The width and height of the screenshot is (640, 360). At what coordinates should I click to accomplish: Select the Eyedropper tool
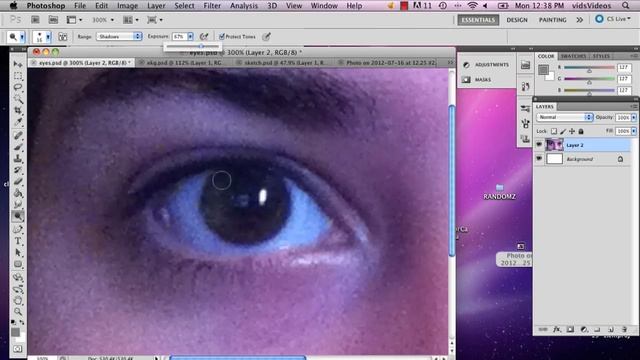pyautogui.click(x=18, y=122)
